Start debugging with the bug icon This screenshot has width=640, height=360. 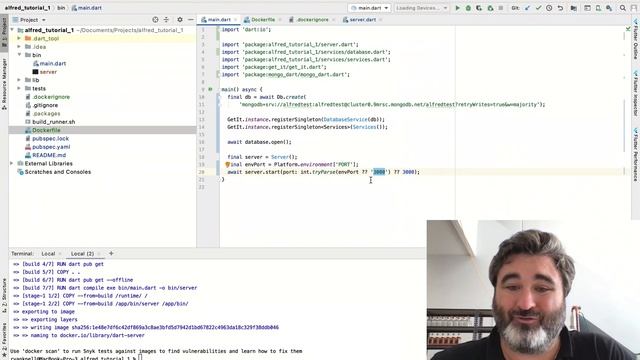point(468,8)
